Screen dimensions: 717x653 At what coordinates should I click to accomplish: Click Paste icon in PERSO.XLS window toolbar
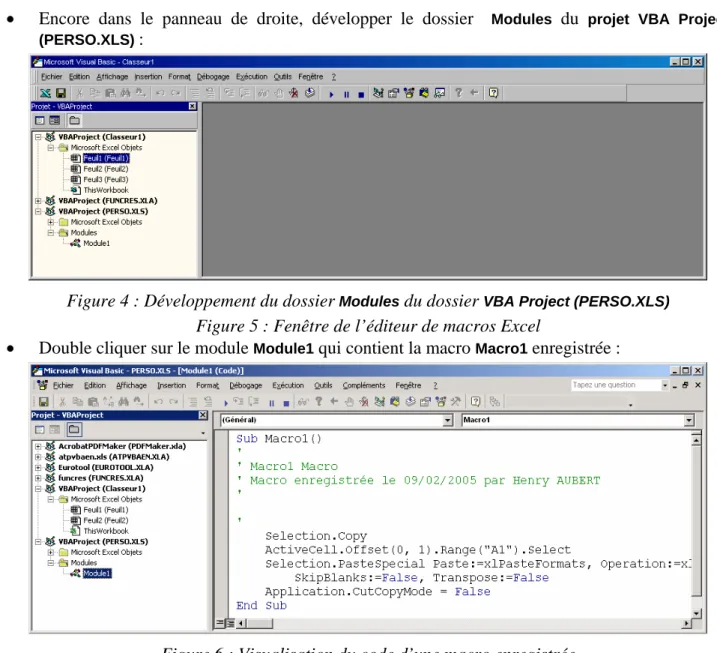(93, 401)
